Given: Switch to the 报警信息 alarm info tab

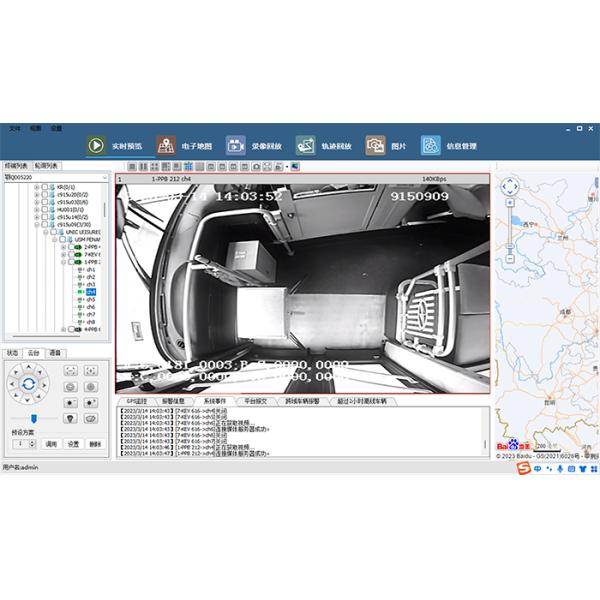Looking at the screenshot, I should pyautogui.click(x=175, y=400).
